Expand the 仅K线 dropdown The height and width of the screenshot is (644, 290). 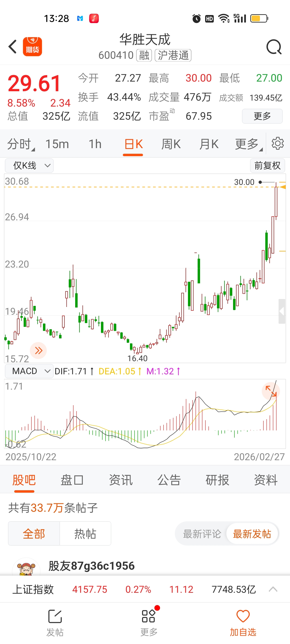click(29, 166)
